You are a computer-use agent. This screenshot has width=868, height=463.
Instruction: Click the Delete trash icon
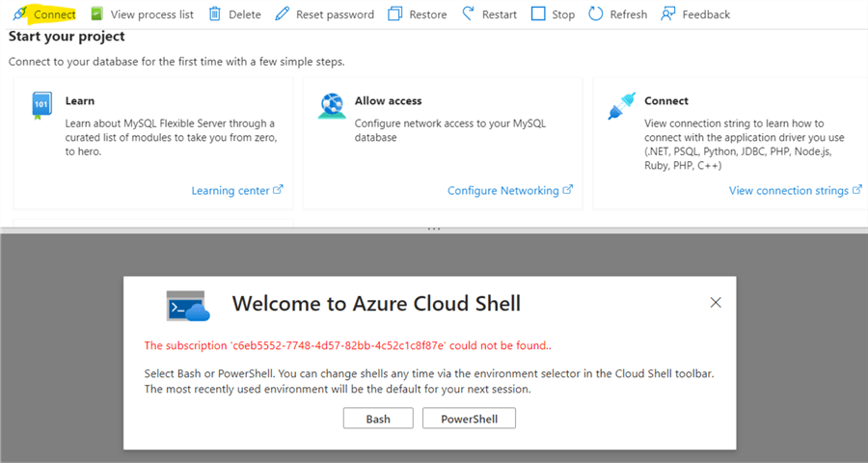click(214, 14)
